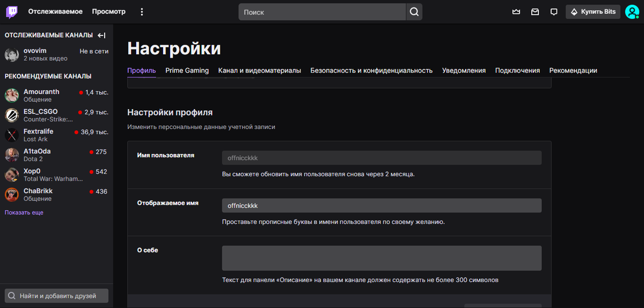The width and height of the screenshot is (644, 308).
Task: Click the Counter-Strike category text
Action: 48,119
